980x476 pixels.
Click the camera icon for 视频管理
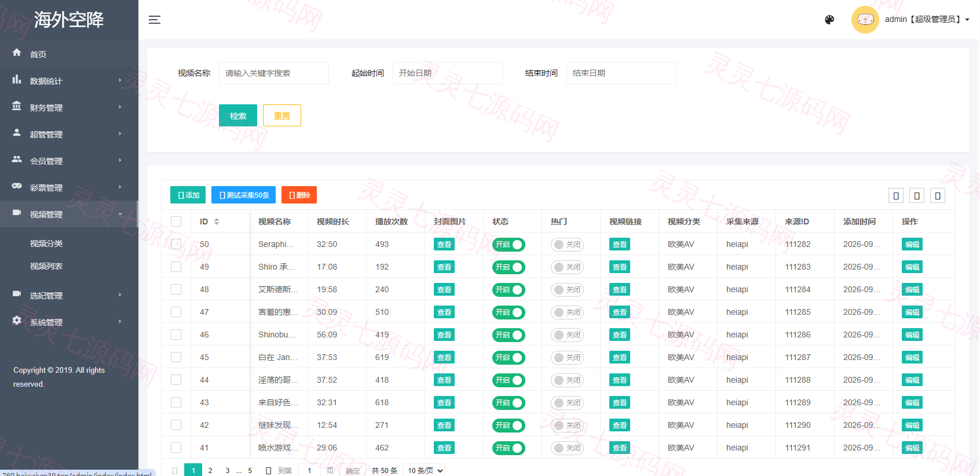coord(17,213)
